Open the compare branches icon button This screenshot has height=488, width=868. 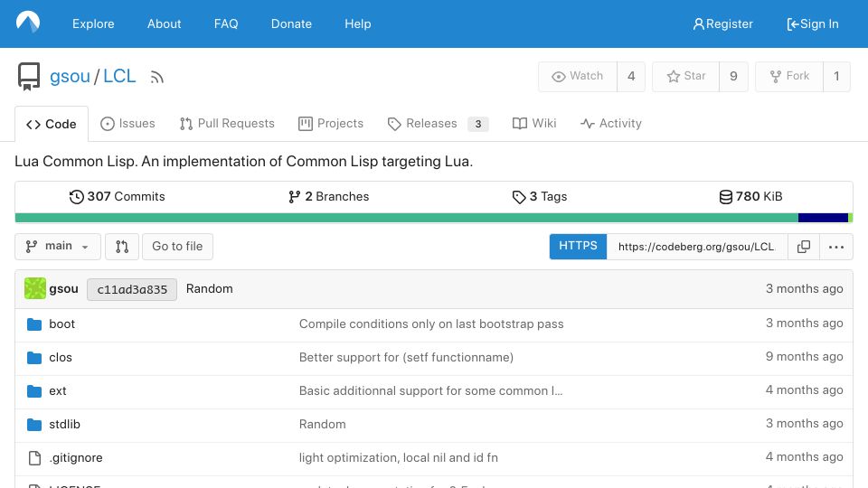[122, 246]
